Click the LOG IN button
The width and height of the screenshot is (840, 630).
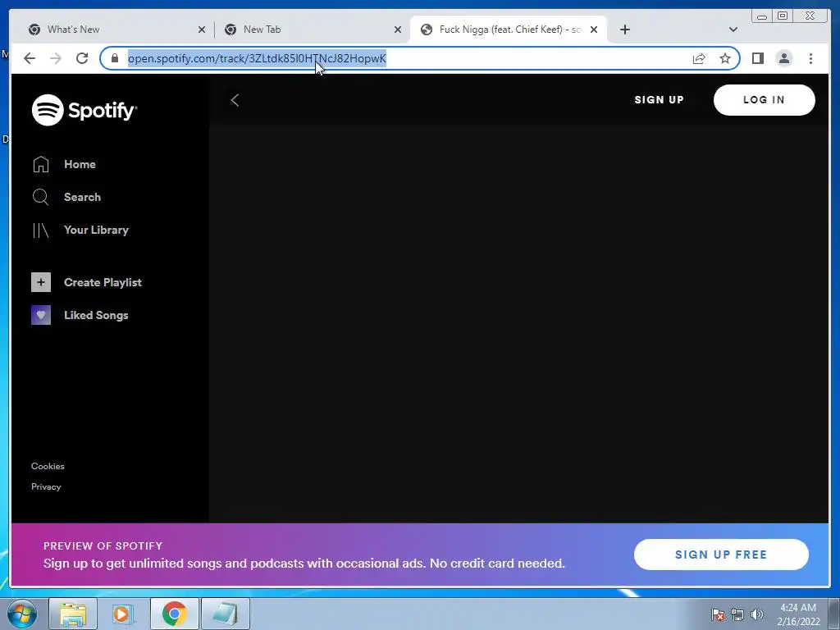pyautogui.click(x=764, y=99)
